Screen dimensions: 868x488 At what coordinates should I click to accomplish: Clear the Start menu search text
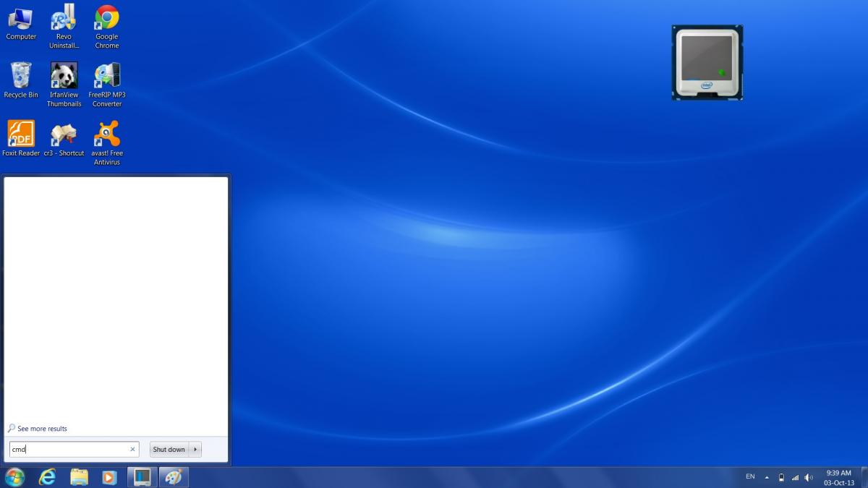coord(132,449)
